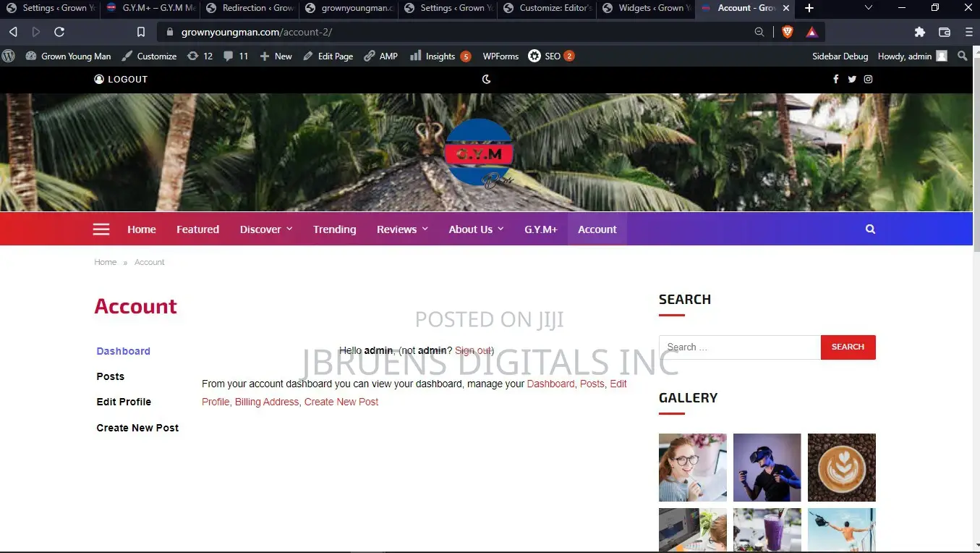Screen dimensions: 980x553
Task: Click Sidebar Debug in the admin bar
Action: pyautogui.click(x=840, y=56)
